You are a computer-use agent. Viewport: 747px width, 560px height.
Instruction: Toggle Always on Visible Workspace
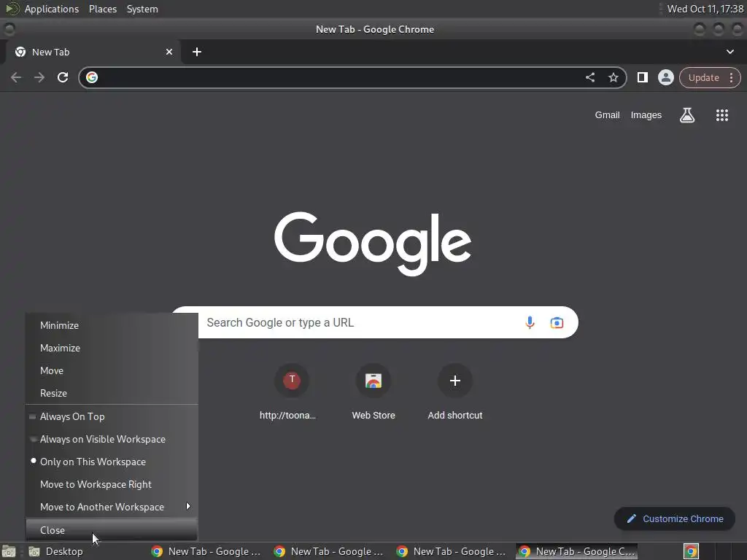coord(112,439)
